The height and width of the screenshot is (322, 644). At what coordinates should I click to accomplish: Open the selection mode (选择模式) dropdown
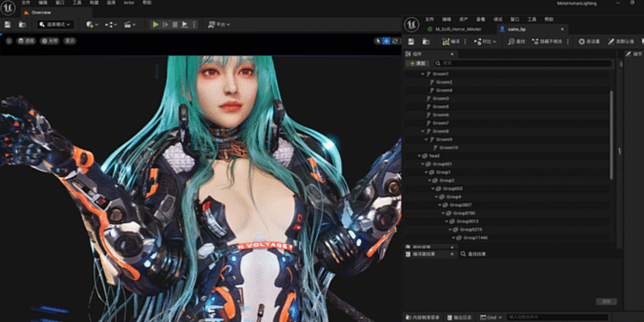pyautogui.click(x=55, y=25)
